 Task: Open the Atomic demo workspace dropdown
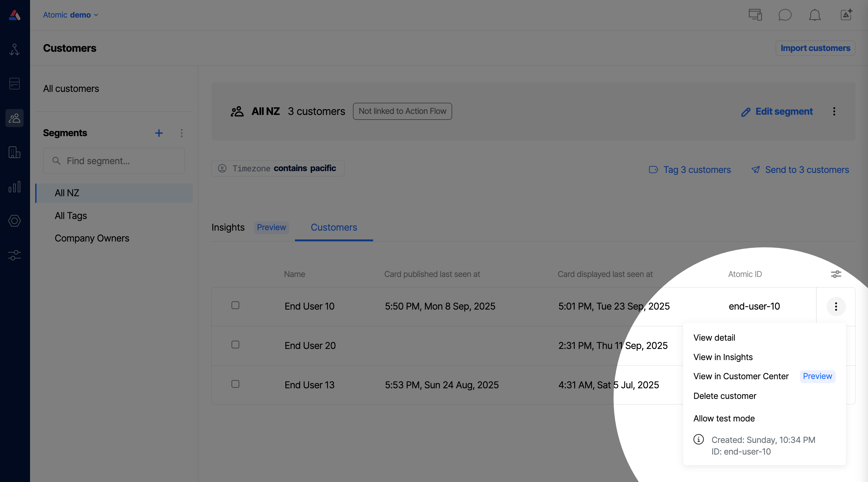tap(71, 15)
